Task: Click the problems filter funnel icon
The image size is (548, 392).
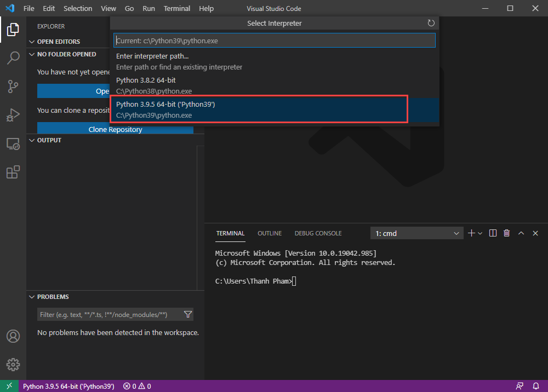Action: [187, 314]
